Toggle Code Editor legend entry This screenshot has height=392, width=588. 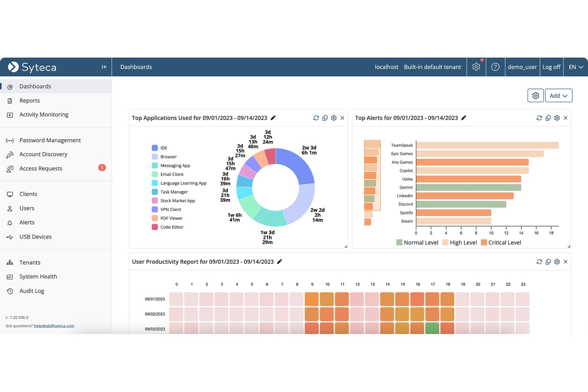pyautogui.click(x=168, y=227)
